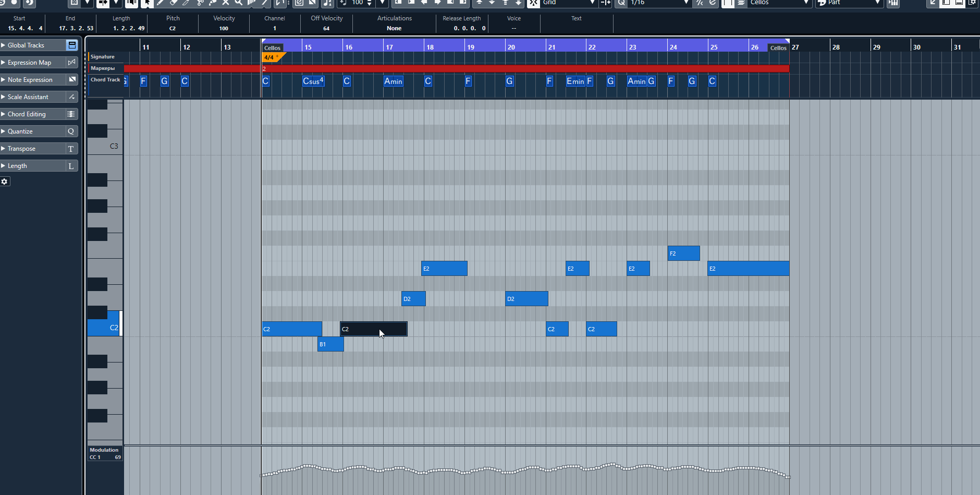This screenshot has width=980, height=495.
Task: Select the B1 note
Action: coord(330,344)
